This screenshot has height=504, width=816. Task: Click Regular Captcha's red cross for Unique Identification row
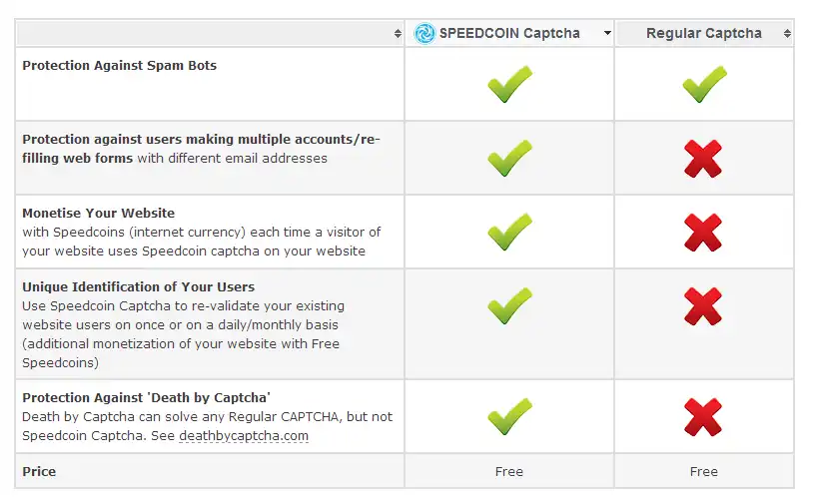click(704, 305)
